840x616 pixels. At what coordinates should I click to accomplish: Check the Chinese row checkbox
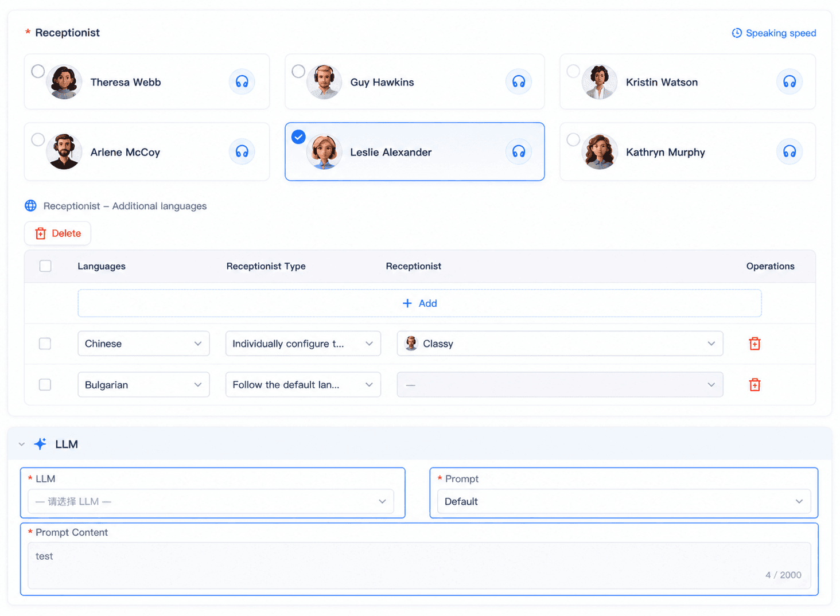point(45,344)
